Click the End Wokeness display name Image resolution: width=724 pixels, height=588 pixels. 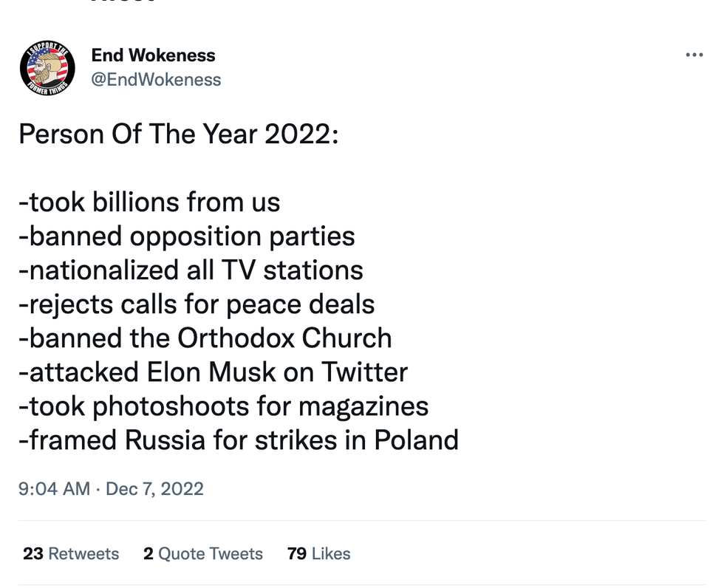pos(153,55)
